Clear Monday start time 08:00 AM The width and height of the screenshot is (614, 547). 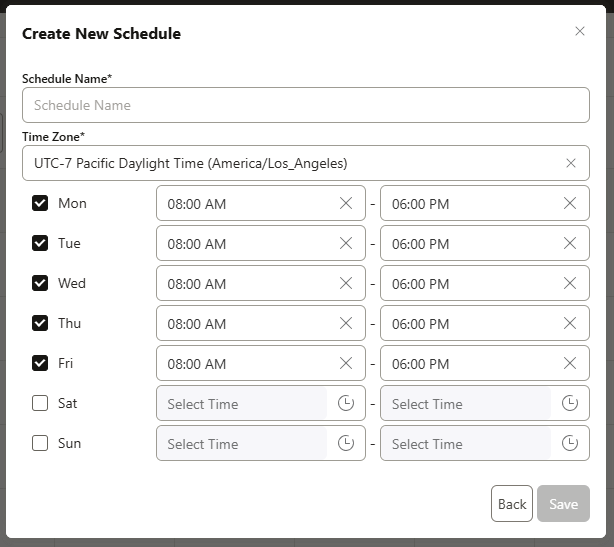pyautogui.click(x=346, y=203)
